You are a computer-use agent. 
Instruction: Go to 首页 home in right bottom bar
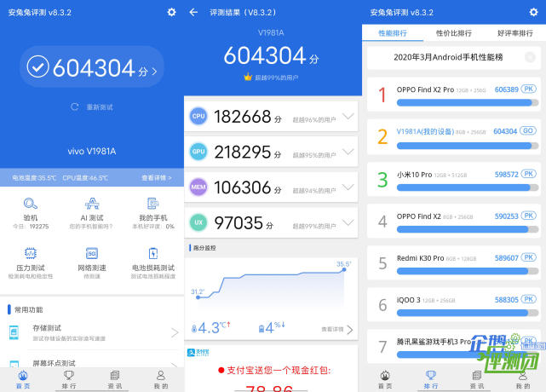pos(385,380)
